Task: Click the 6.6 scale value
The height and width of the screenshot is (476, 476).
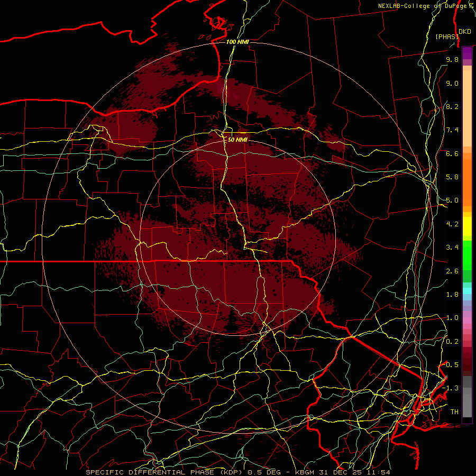Action: coord(452,153)
